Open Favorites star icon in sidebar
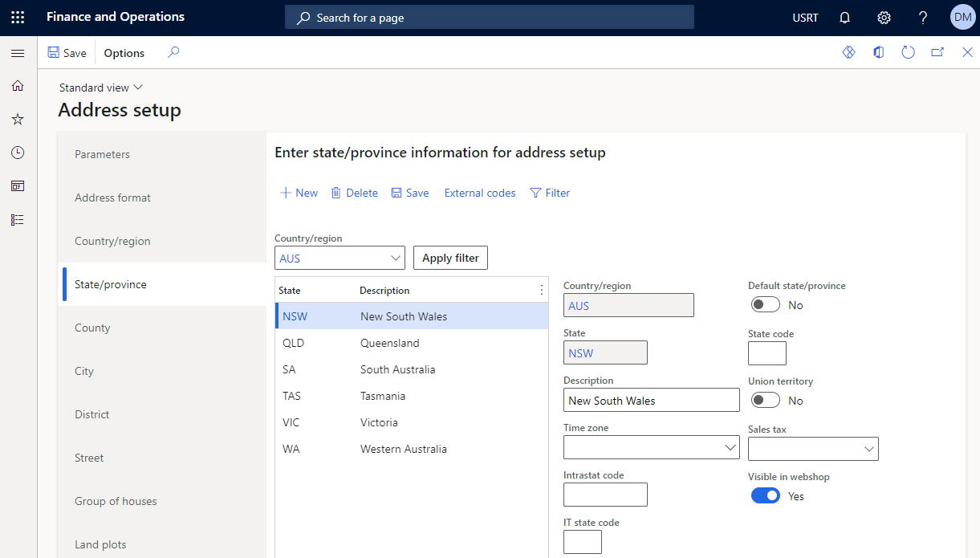Viewport: 980px width, 558px height. tap(18, 120)
